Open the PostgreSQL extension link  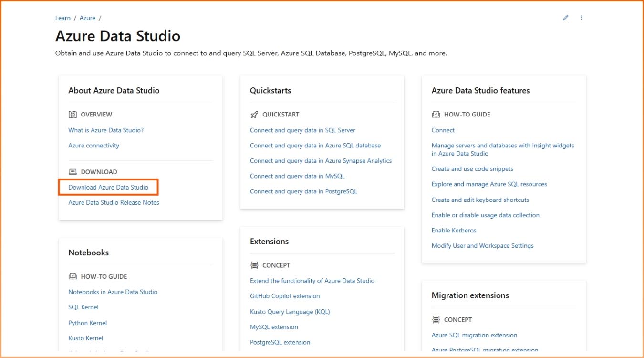point(280,342)
